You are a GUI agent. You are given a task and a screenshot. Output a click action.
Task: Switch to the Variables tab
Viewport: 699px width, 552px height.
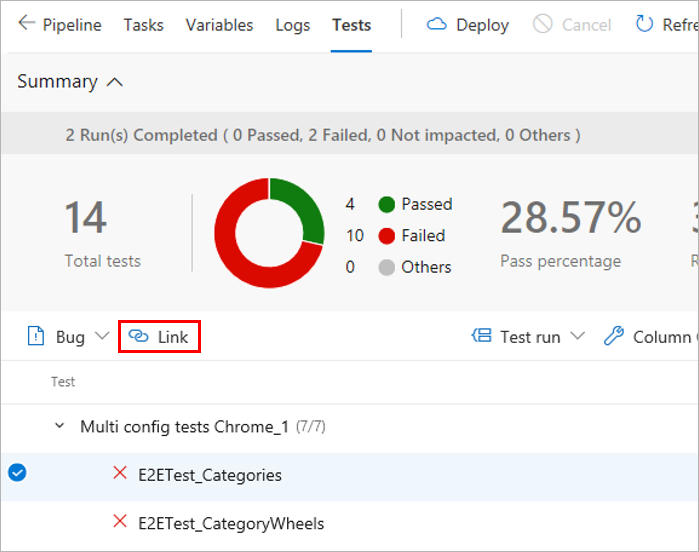219,25
